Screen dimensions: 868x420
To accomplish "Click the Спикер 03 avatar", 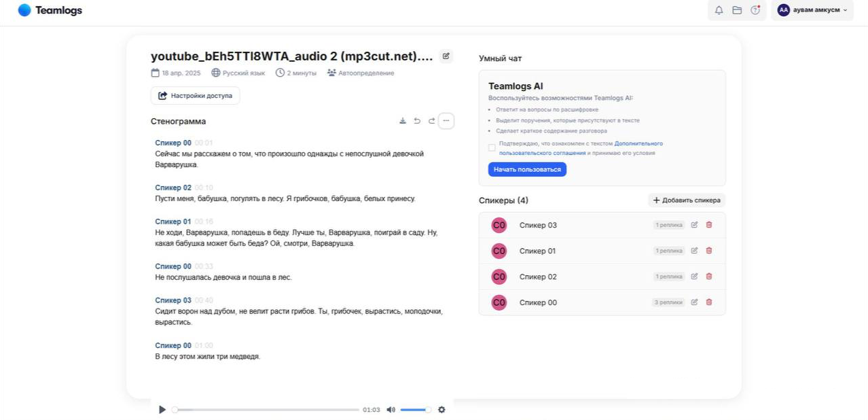I will point(499,225).
